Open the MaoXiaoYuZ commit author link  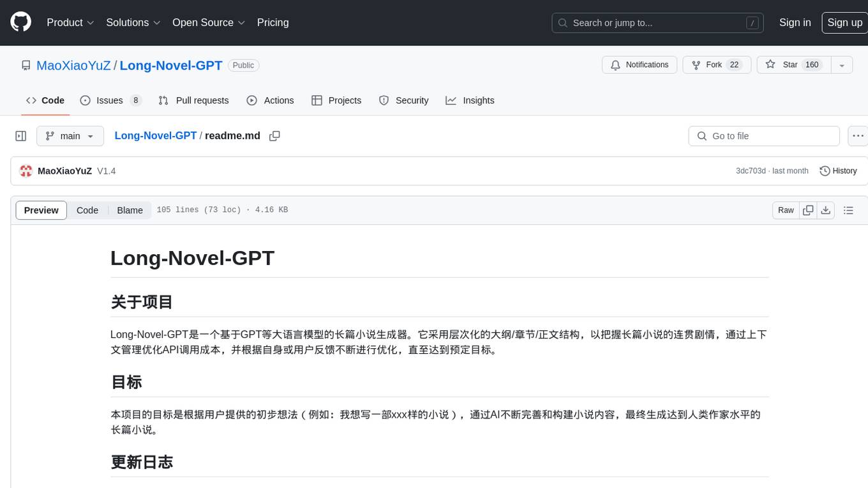coord(64,171)
